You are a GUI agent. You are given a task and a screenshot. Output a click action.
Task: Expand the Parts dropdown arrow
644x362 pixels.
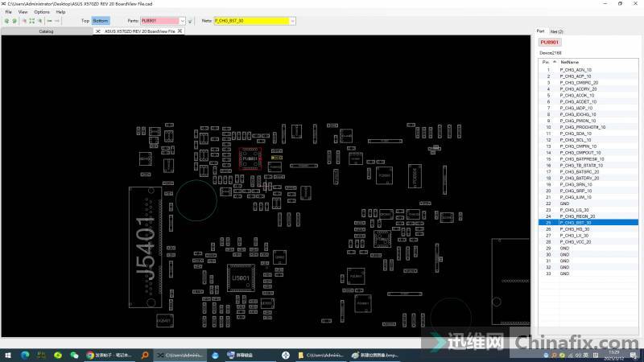pos(183,21)
